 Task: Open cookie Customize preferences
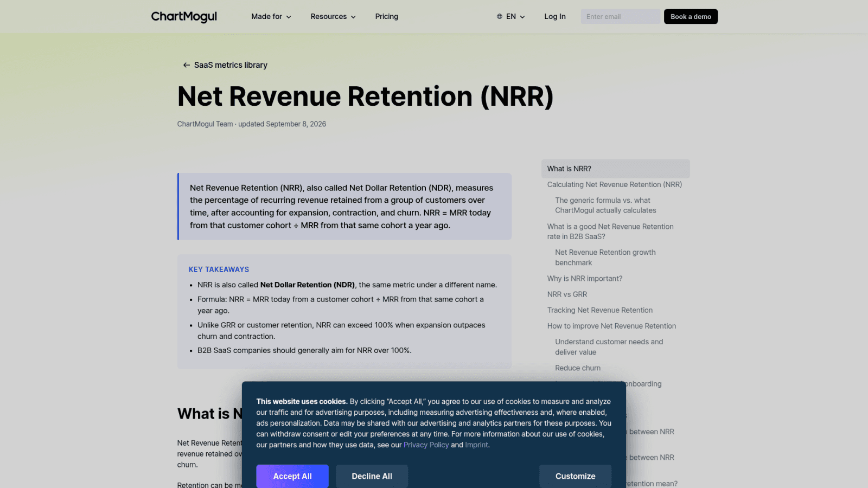pos(575,476)
